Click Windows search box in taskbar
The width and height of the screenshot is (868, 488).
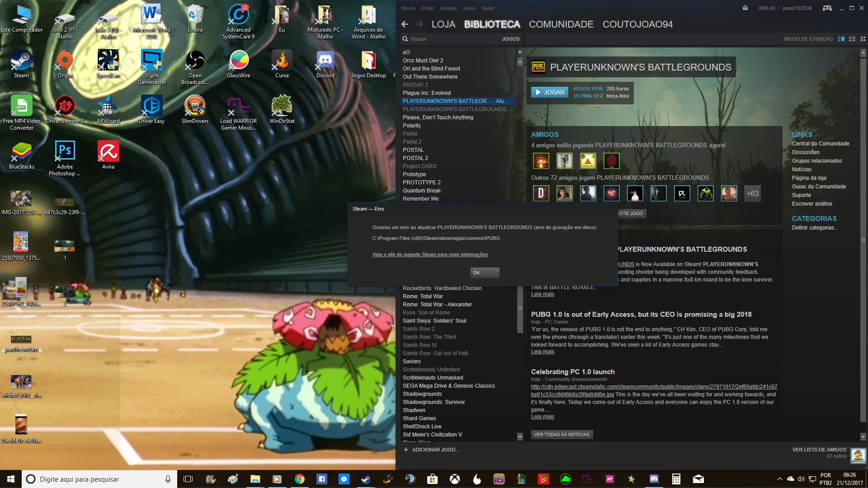99,479
